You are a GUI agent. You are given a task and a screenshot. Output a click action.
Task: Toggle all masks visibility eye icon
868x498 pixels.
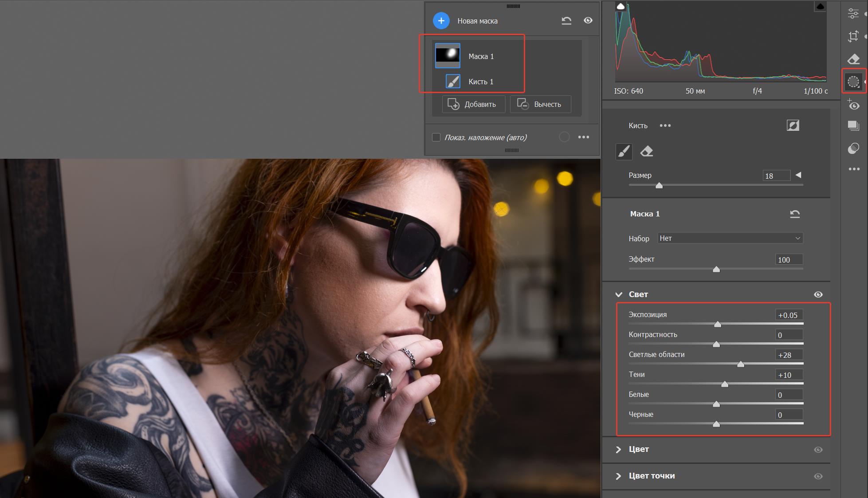pos(588,20)
